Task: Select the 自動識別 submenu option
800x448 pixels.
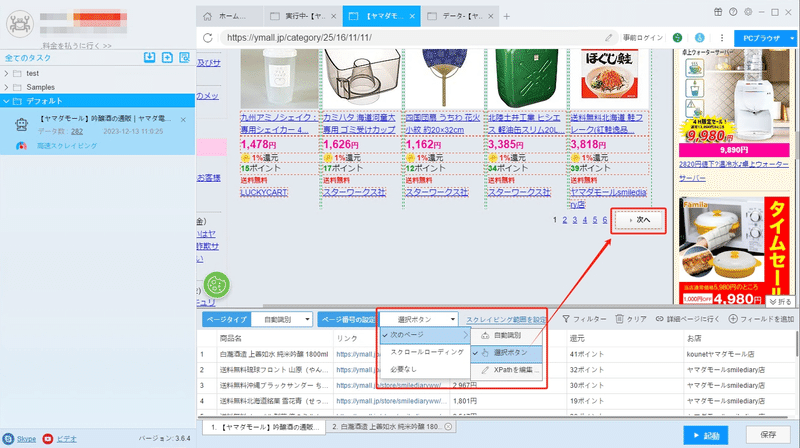Action: coord(506,335)
